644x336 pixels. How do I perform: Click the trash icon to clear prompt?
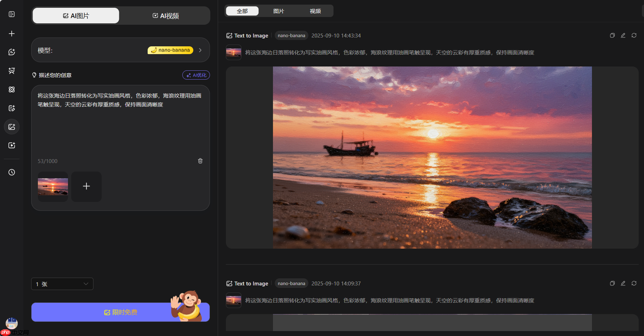click(200, 161)
